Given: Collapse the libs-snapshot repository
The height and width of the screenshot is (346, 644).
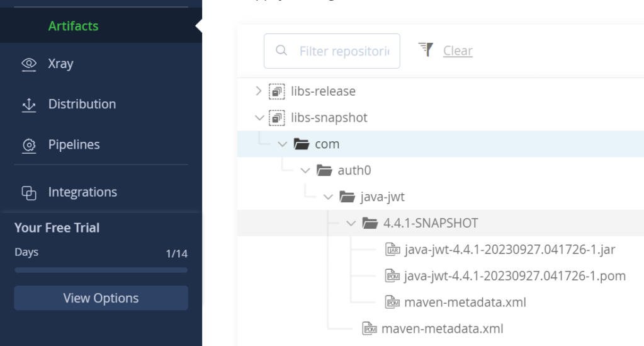Looking at the screenshot, I should 258,118.
